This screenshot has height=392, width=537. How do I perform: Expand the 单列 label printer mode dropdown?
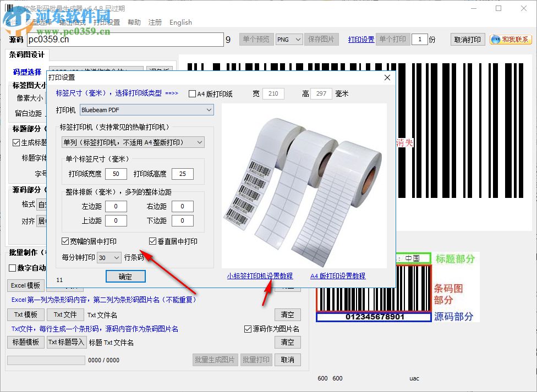coord(201,142)
